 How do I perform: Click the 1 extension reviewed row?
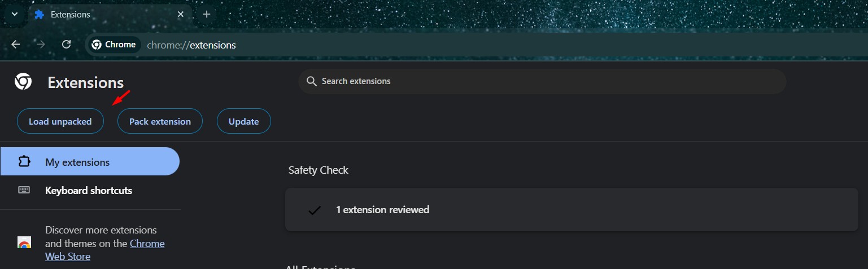pos(571,210)
